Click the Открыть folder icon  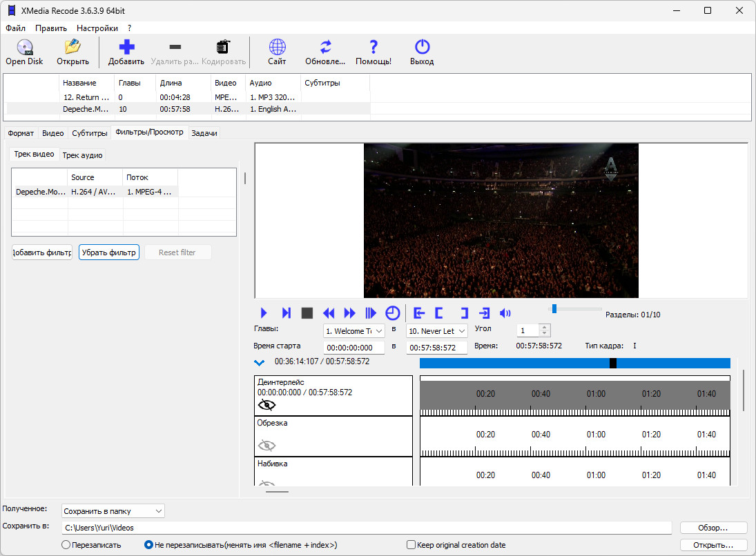point(72,47)
